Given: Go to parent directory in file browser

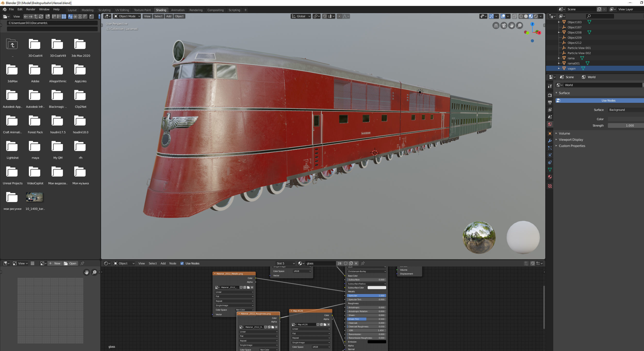Looking at the screenshot, I should 36,16.
